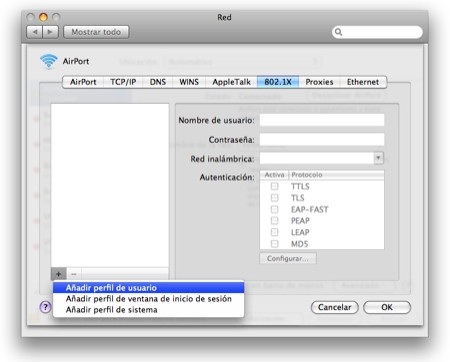This screenshot has width=450, height=362.
Task: Click the yellow minimize window button
Action: 43,17
